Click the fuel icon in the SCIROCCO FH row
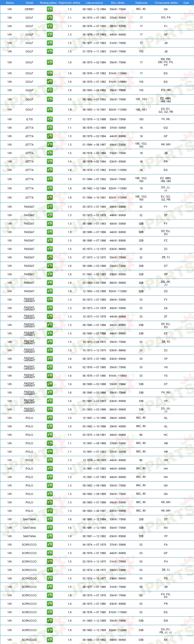 [x=50, y=562]
